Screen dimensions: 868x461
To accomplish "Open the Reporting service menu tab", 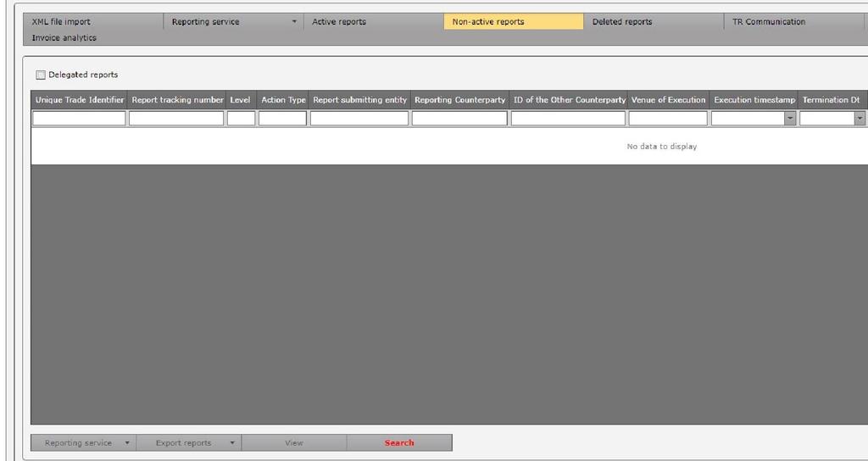I will 233,21.
